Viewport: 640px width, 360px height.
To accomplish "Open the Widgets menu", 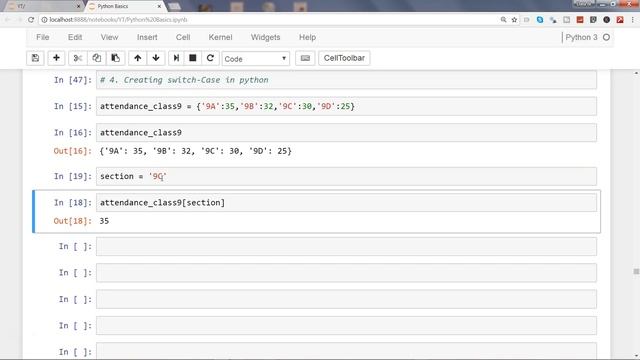I will (265, 37).
